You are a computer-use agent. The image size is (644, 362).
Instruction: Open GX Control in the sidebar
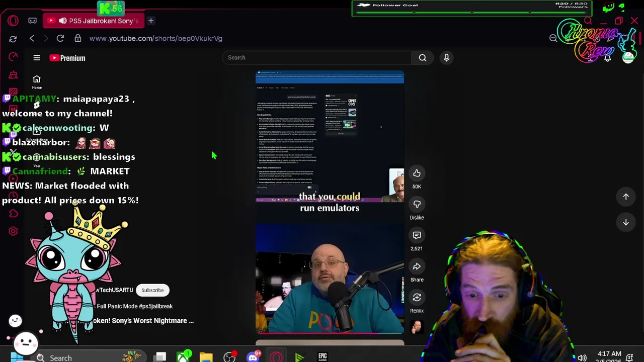[13, 57]
